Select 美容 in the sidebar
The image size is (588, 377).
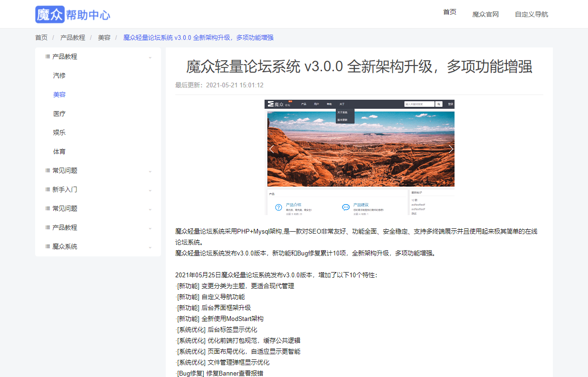pyautogui.click(x=59, y=94)
